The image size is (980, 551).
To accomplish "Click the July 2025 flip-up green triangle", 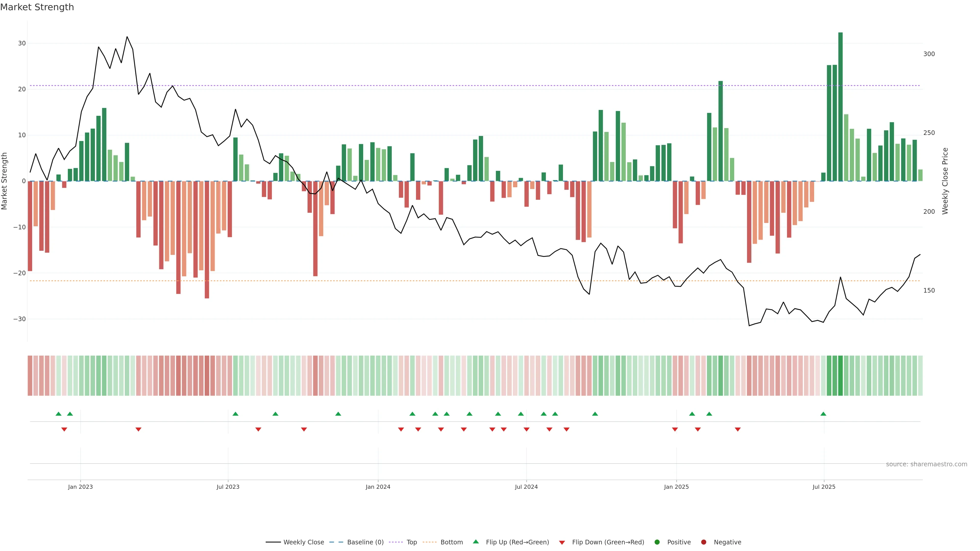I will click(823, 414).
